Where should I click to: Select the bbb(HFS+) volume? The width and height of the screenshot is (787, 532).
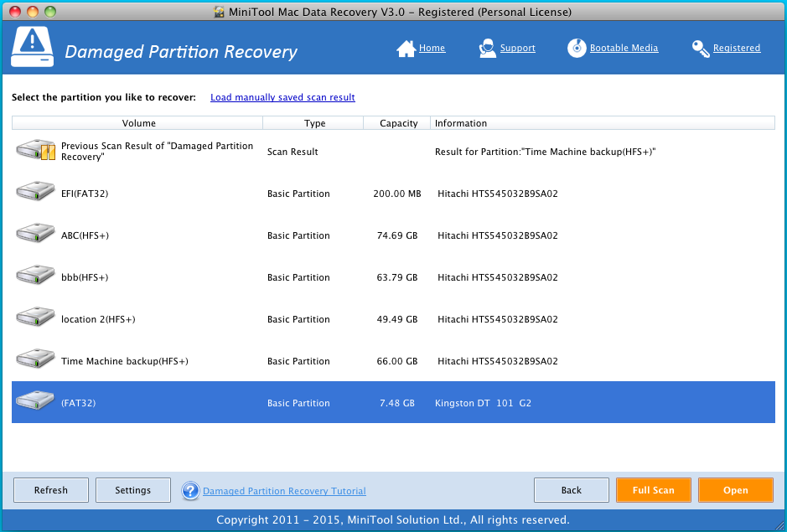pyautogui.click(x=85, y=277)
